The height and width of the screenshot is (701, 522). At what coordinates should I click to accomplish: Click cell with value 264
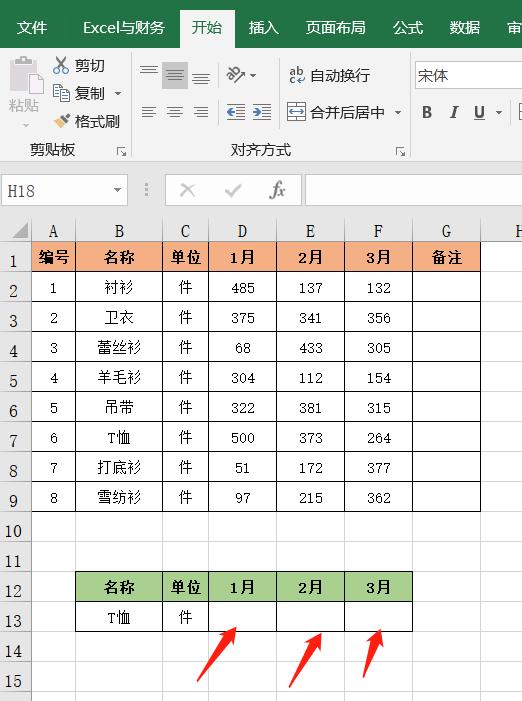point(379,437)
